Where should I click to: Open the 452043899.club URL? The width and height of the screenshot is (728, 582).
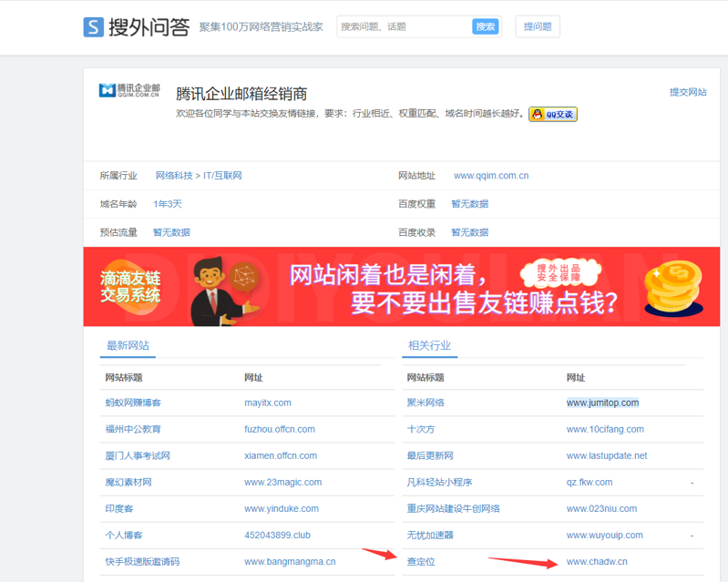(278, 536)
